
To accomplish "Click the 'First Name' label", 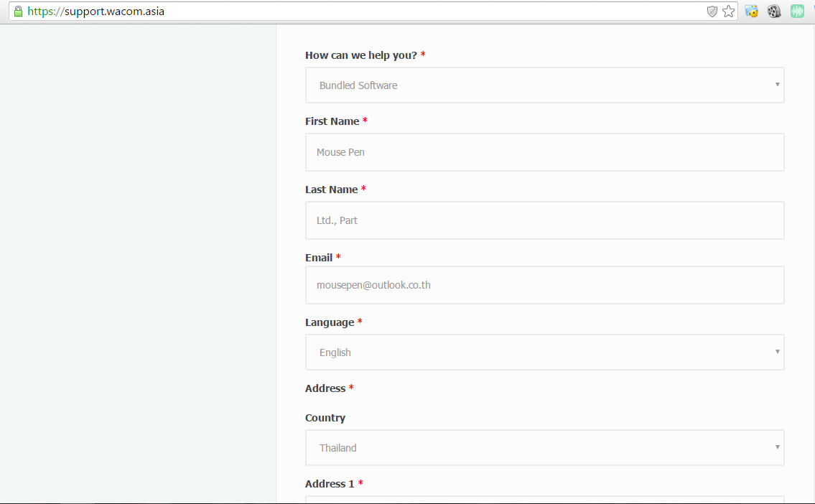I will tap(332, 121).
